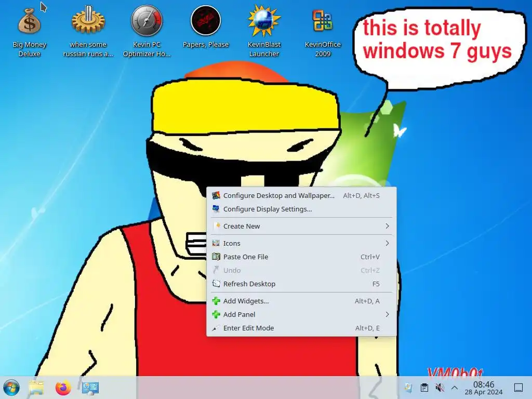Viewport: 532px width, 399px height.
Task: Choose Configure Desktop and Wallpaper...
Action: point(301,195)
